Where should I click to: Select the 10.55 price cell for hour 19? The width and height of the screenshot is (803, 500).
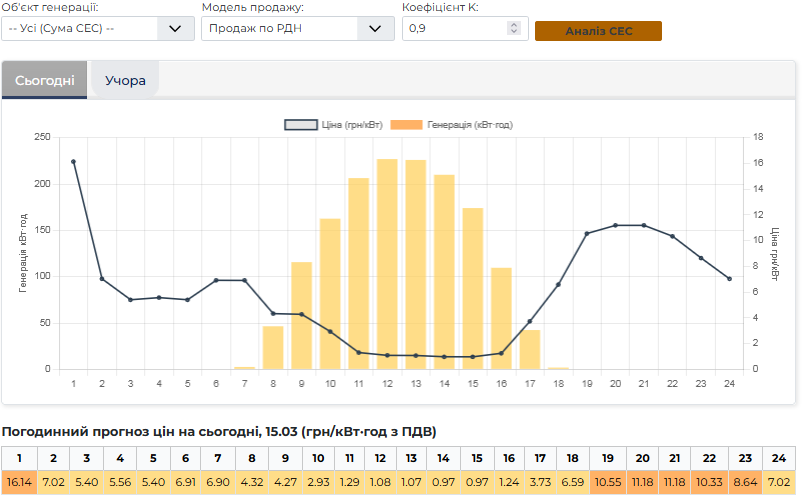[608, 482]
